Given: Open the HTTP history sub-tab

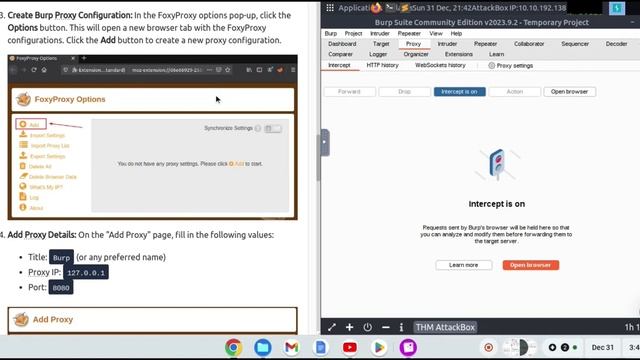Looking at the screenshot, I should pos(382,65).
